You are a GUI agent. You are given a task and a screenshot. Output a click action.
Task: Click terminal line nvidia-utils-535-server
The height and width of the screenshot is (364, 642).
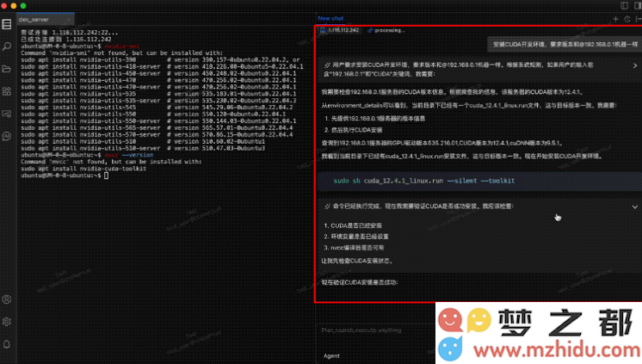click(x=158, y=101)
